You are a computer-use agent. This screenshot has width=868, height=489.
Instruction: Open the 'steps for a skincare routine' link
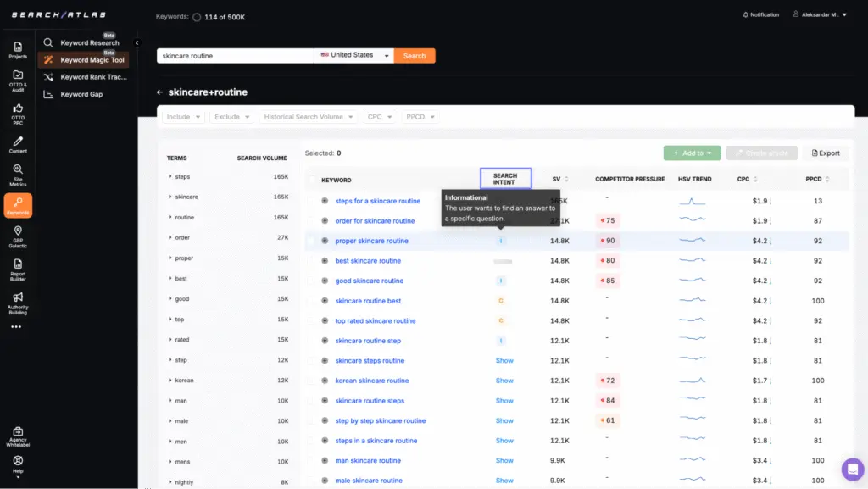click(x=377, y=201)
